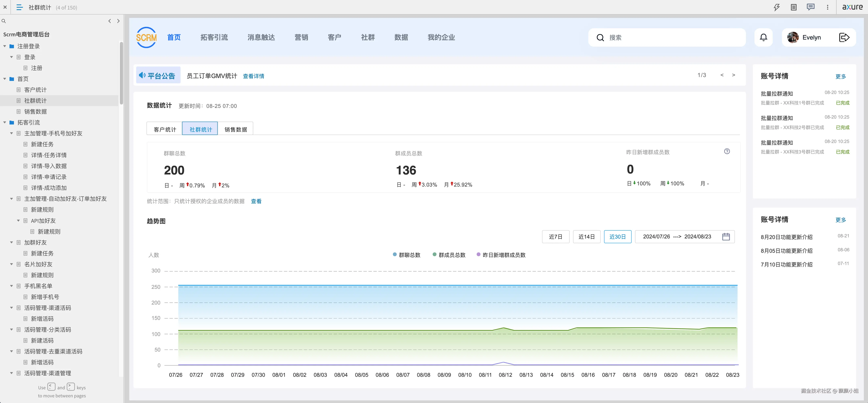Expand the 活码管理-渠道管理 tree item
This screenshot has height=403, width=868.
click(x=11, y=373)
